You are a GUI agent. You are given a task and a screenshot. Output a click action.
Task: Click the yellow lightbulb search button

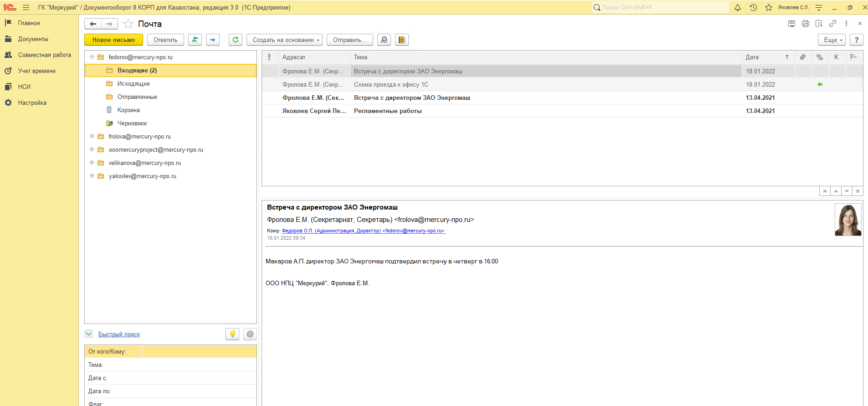(x=232, y=334)
